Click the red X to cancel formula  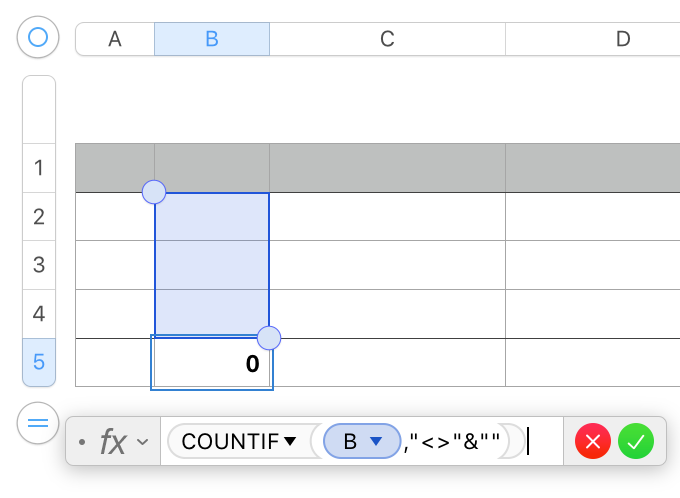(593, 441)
